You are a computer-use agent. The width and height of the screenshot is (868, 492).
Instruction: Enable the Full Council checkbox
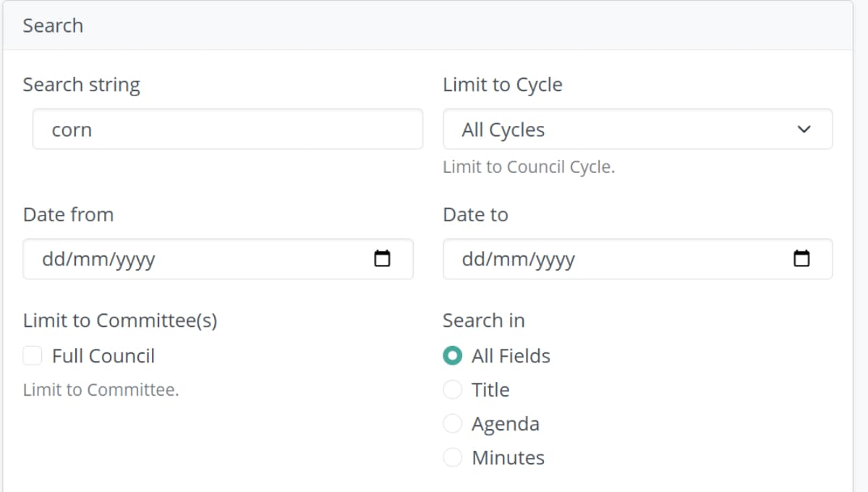click(x=32, y=355)
